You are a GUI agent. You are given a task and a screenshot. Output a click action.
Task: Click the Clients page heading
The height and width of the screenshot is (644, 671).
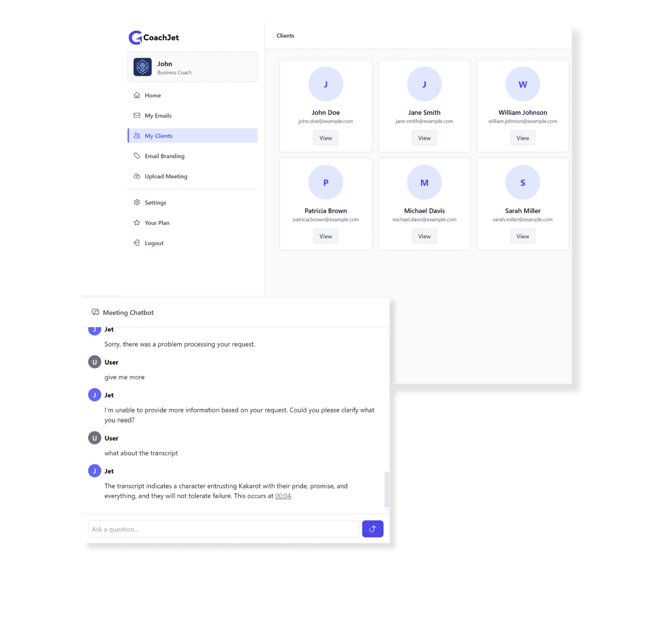[x=285, y=36]
